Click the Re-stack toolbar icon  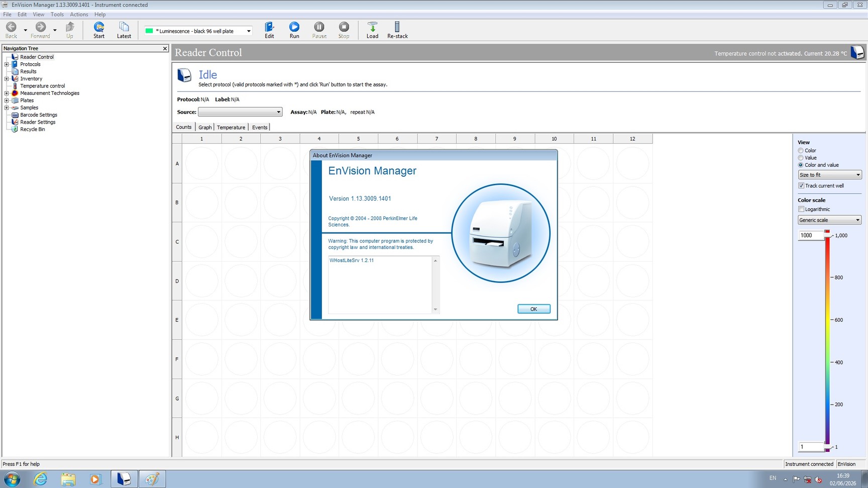(397, 30)
